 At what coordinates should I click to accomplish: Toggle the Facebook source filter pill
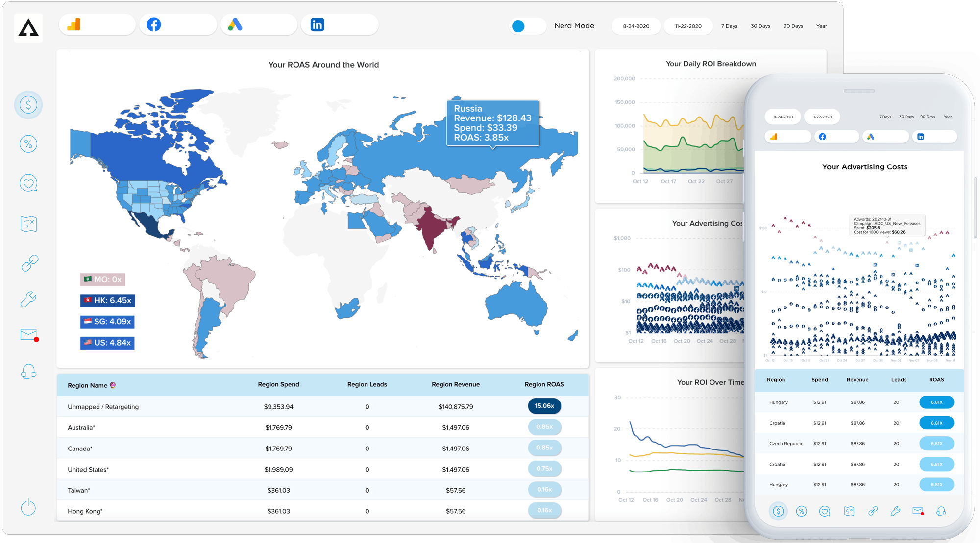[x=178, y=24]
